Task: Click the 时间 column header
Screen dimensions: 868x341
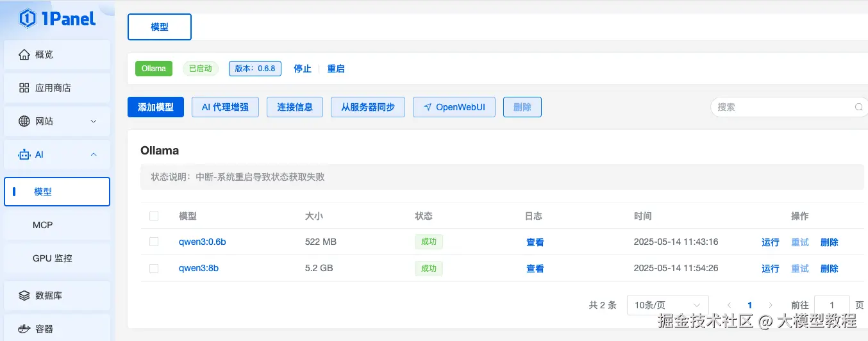Action: pyautogui.click(x=643, y=216)
